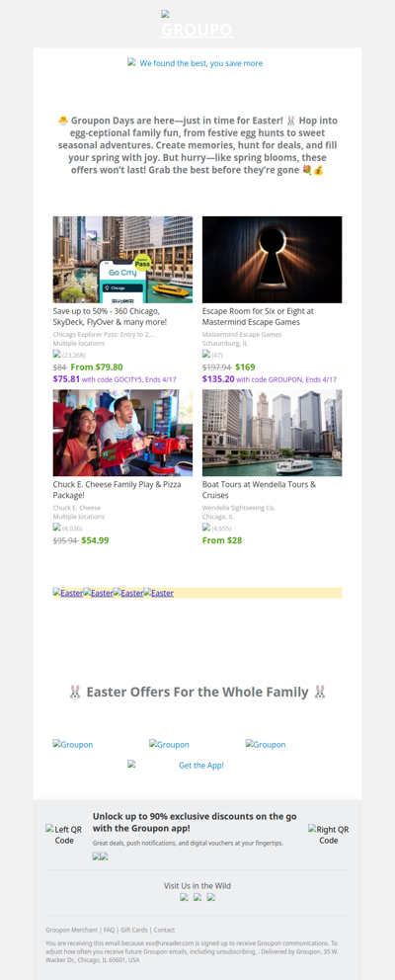Click the Left QR Code image
The width and height of the screenshot is (395, 980).
click(64, 835)
